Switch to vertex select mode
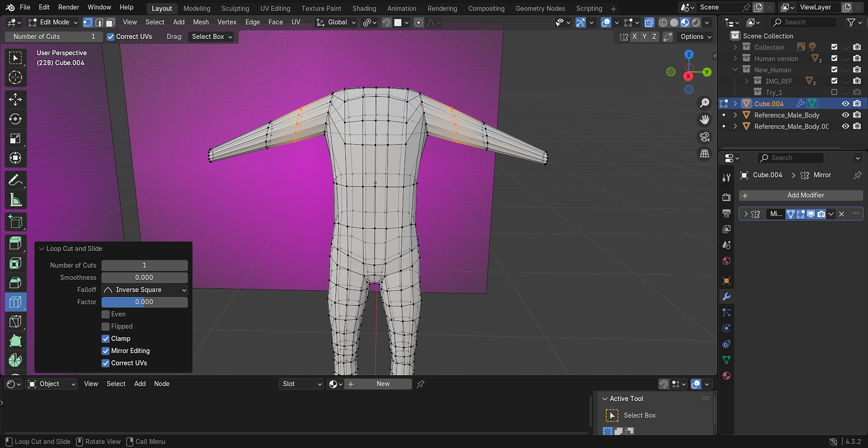Screen dimensions: 868x448 tap(88, 22)
